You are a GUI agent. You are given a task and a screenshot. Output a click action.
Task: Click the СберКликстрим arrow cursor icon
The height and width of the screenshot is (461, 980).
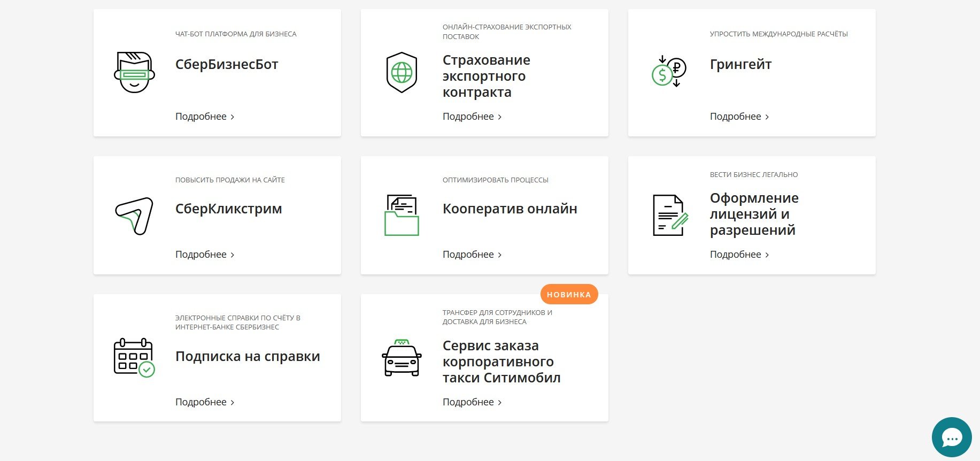tap(134, 216)
